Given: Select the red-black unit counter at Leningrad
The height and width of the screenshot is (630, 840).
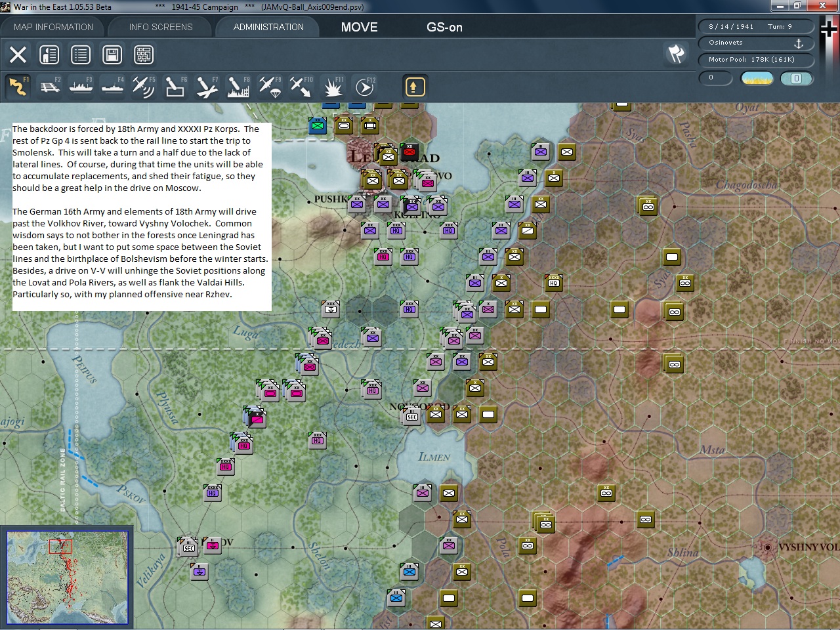Looking at the screenshot, I should 409,152.
